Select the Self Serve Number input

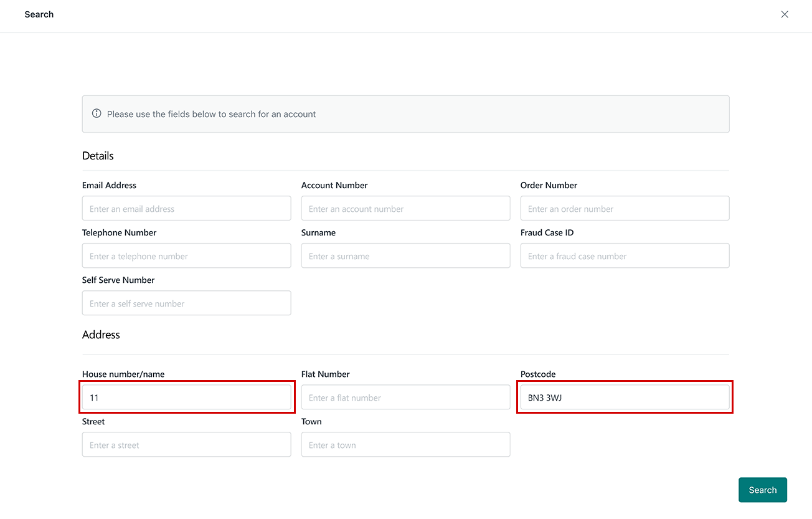(186, 303)
